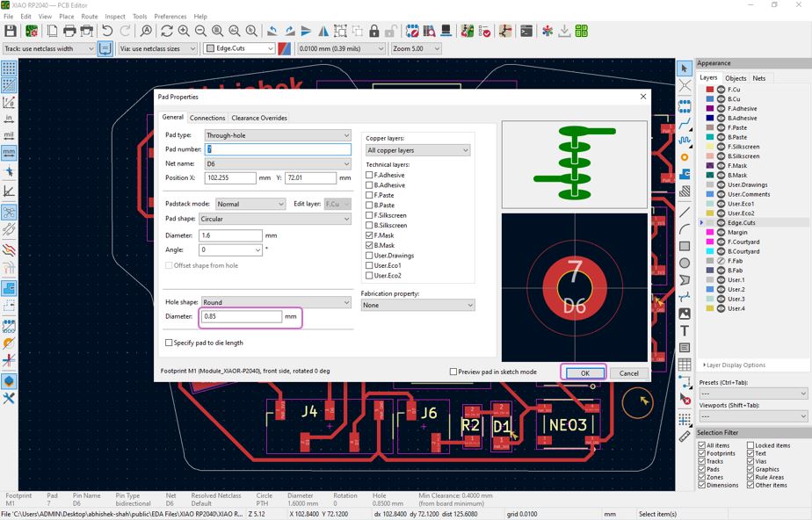This screenshot has height=520, width=812.
Task: Click the Refresh view icon
Action: click(x=166, y=31)
